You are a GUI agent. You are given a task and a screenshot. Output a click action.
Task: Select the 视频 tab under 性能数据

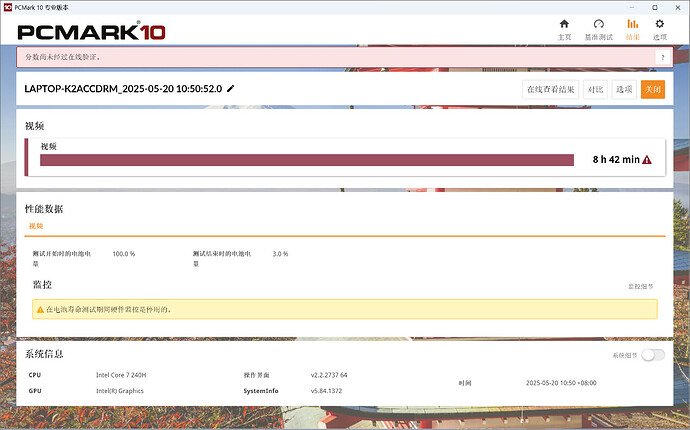click(x=35, y=226)
